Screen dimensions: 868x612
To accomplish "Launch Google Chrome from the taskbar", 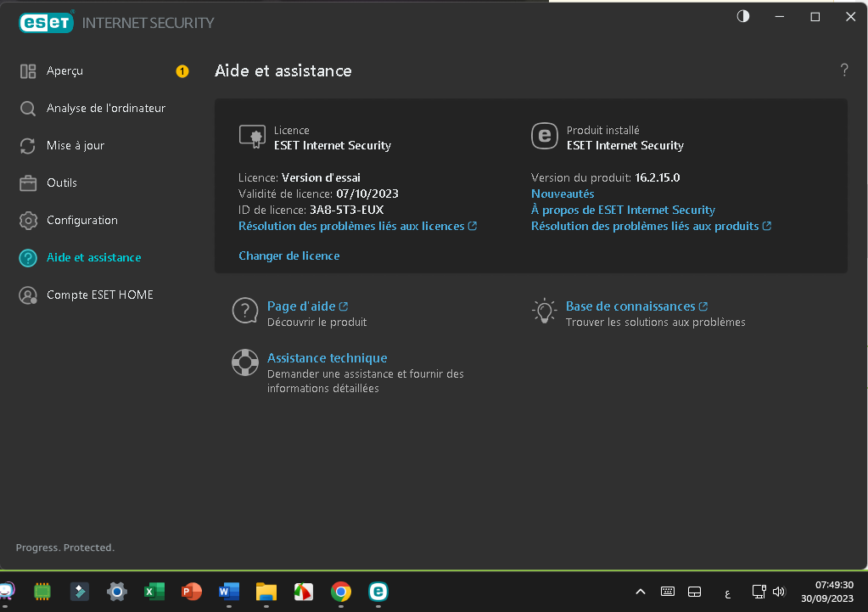I will (x=341, y=592).
